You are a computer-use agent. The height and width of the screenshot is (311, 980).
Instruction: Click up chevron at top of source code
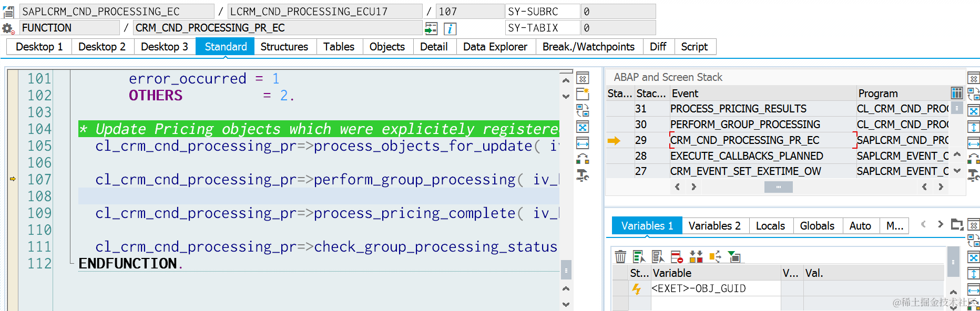[566, 80]
